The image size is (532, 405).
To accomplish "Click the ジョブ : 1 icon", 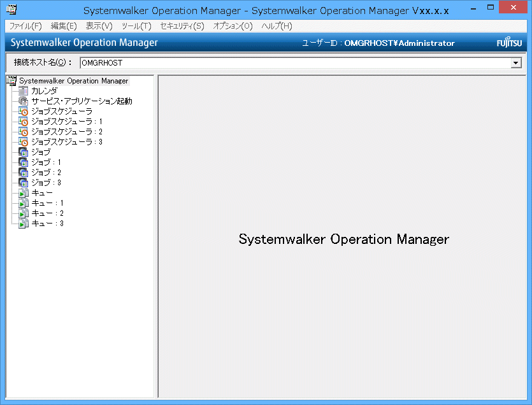I will point(23,162).
